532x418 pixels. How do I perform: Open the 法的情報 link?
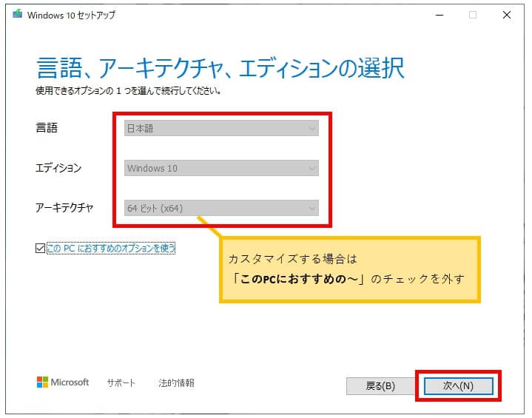click(176, 383)
